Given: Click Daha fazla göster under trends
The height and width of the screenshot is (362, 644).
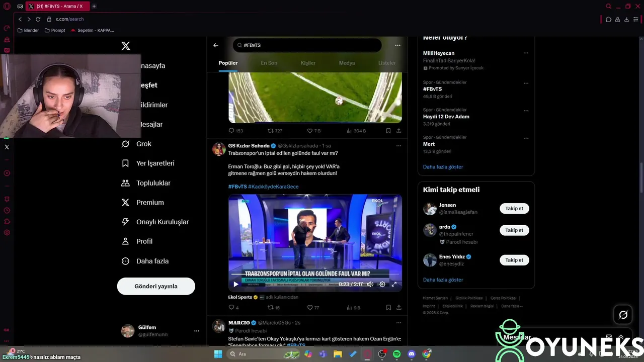Looking at the screenshot, I should pyautogui.click(x=443, y=167).
